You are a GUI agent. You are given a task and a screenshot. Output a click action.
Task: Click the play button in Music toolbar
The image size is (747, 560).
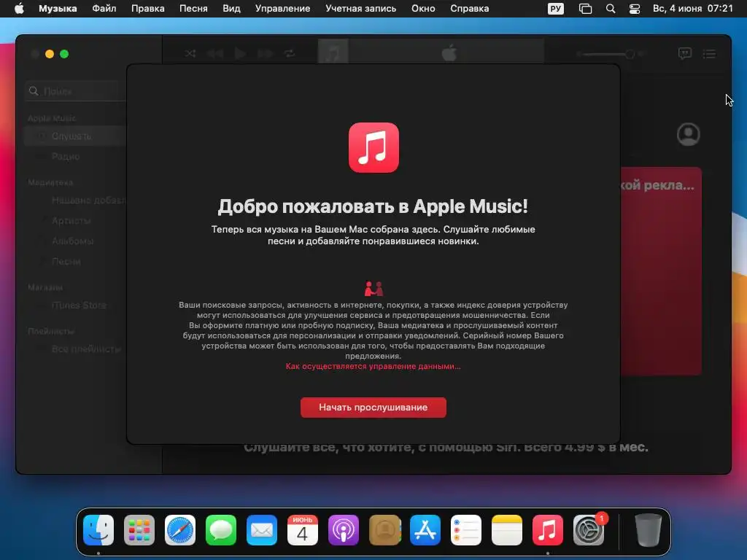(240, 53)
